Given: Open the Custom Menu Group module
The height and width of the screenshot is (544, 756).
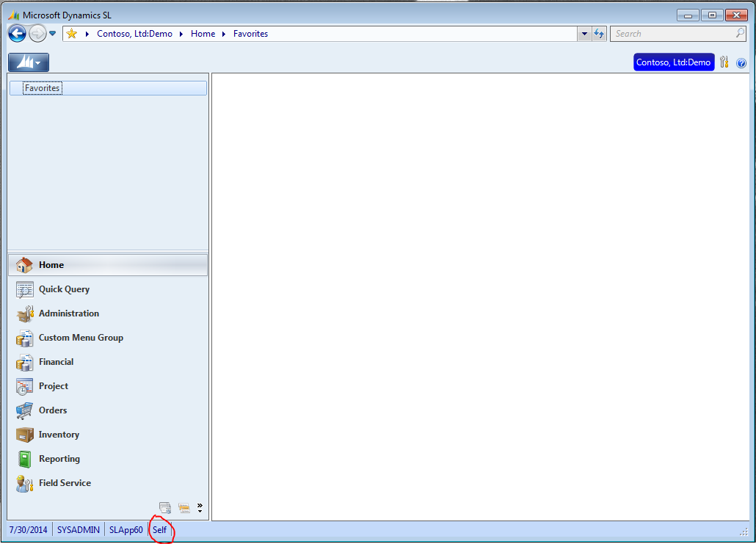Looking at the screenshot, I should [x=108, y=338].
